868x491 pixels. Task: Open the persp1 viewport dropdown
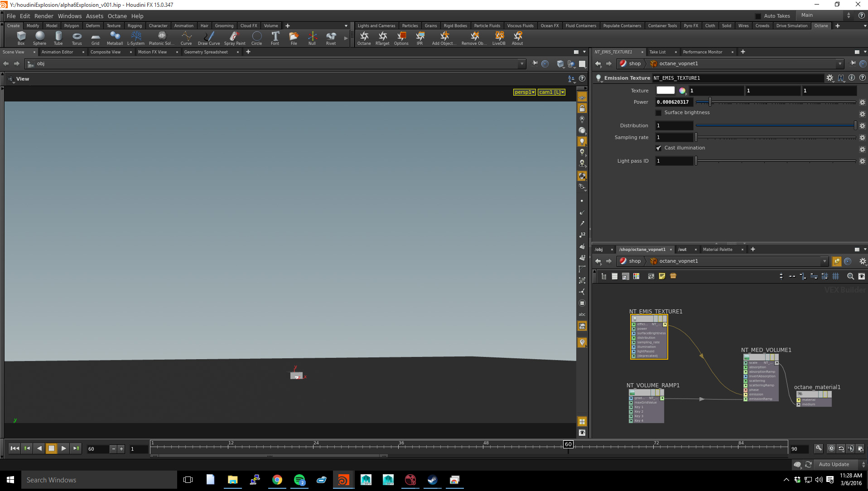pos(525,92)
